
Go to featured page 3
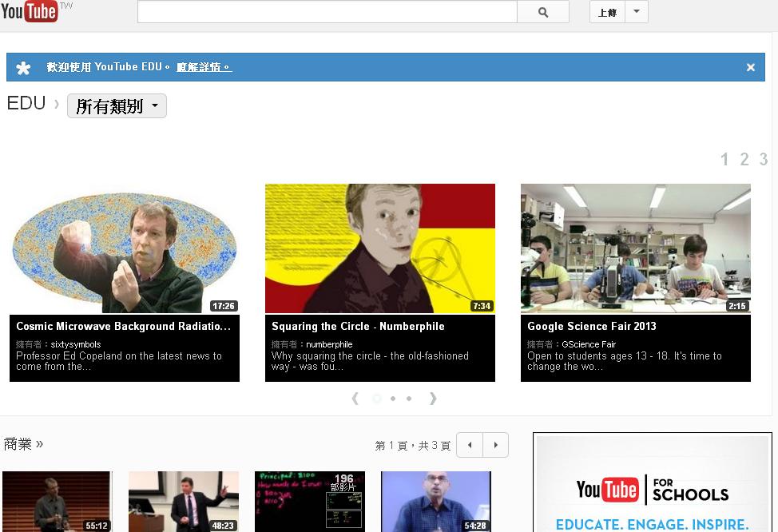(x=763, y=159)
